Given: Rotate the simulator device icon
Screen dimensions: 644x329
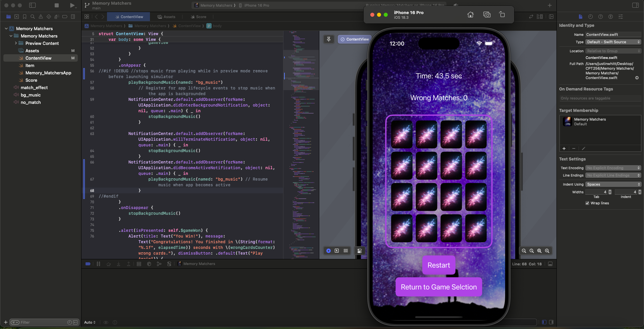Looking at the screenshot, I should coord(502,14).
